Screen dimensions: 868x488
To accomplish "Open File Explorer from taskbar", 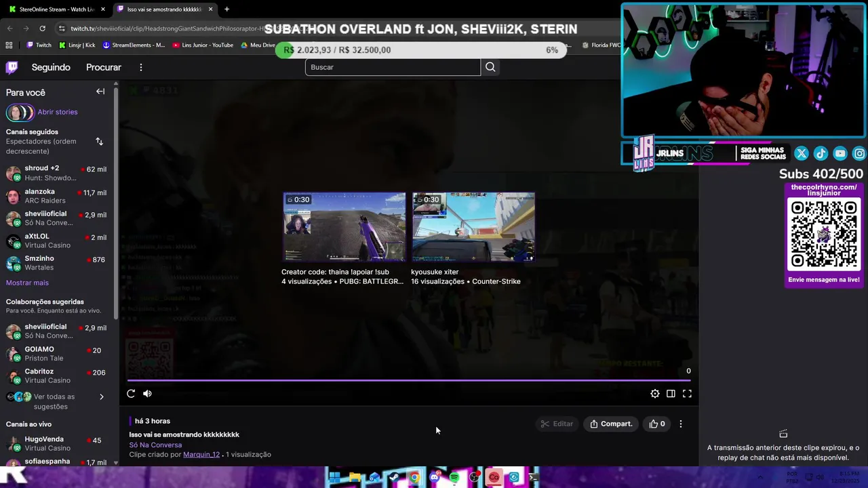I will 355,477.
